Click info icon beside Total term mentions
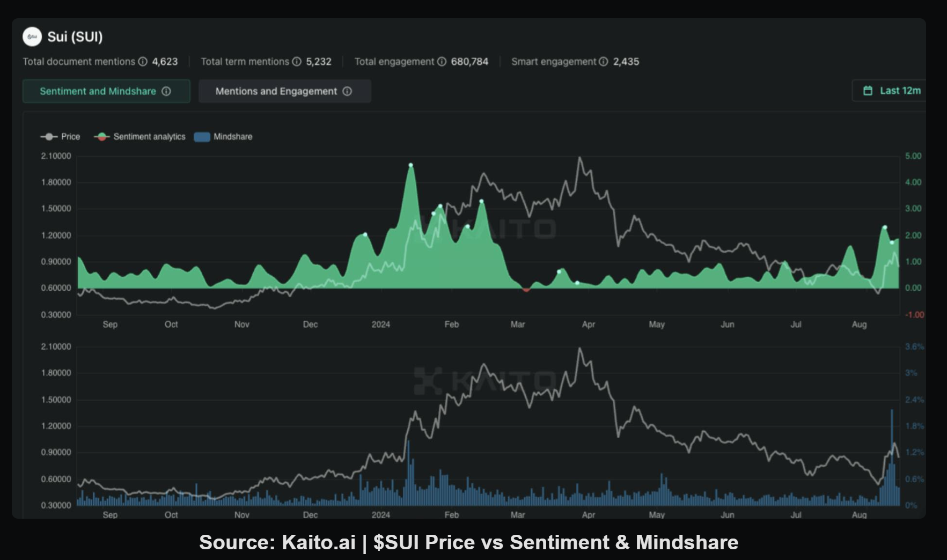947x560 pixels. (x=297, y=62)
